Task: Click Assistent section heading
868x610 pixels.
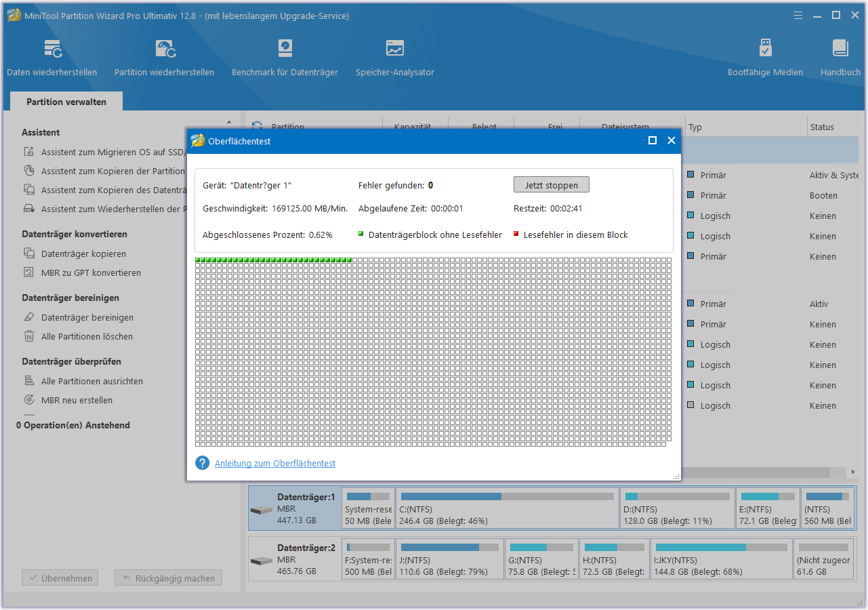Action: 41,132
